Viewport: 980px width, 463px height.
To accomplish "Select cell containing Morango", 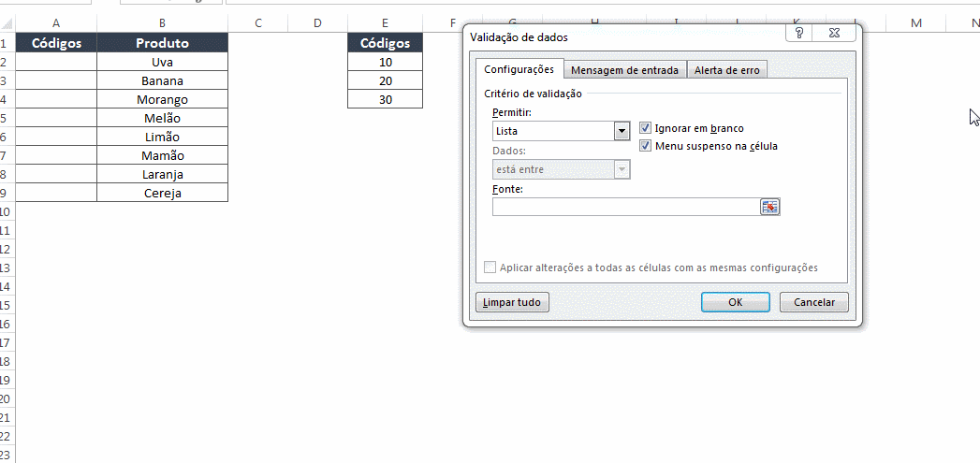I will coord(162,99).
